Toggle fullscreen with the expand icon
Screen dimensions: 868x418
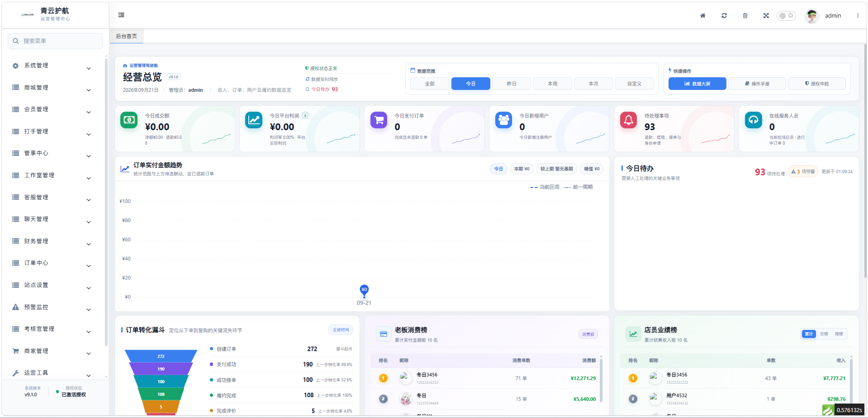pyautogui.click(x=766, y=15)
